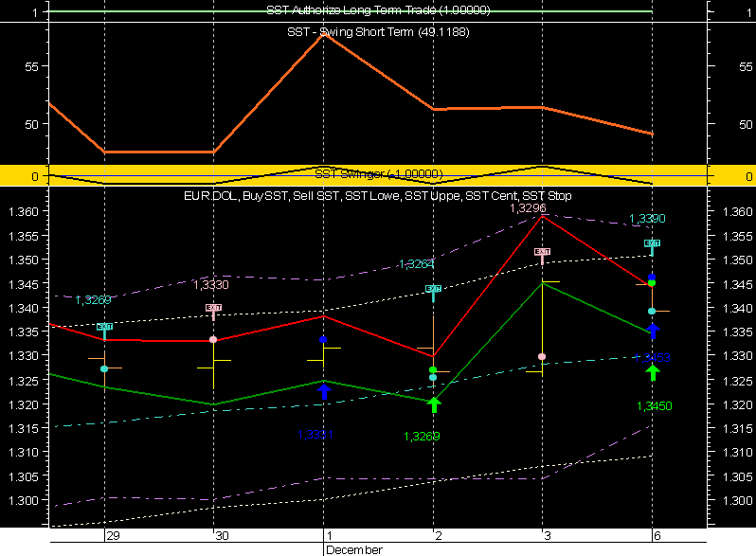Click the blue 1,3331 price label

coord(315,435)
